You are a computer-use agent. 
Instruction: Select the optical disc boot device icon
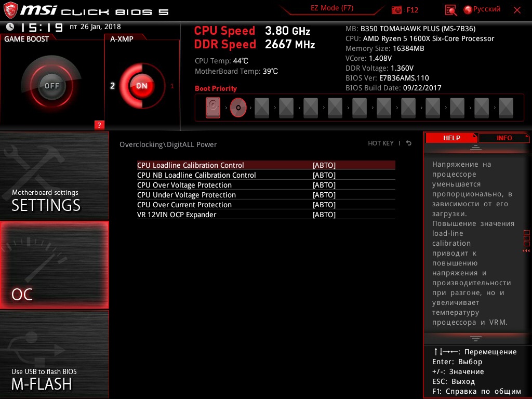pyautogui.click(x=238, y=108)
